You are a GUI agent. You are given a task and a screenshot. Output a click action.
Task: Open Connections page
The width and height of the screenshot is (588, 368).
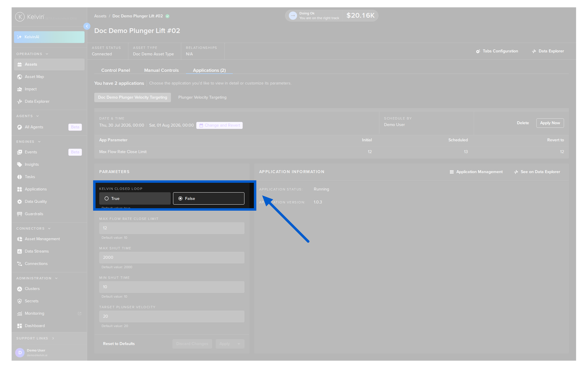coord(49,264)
